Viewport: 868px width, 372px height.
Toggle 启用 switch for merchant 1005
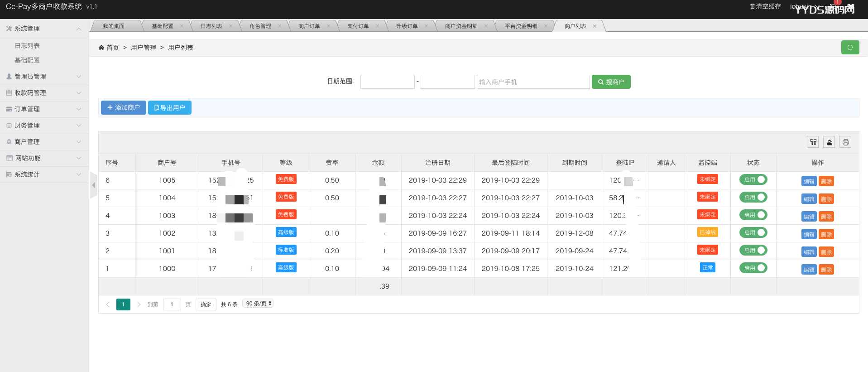point(753,180)
